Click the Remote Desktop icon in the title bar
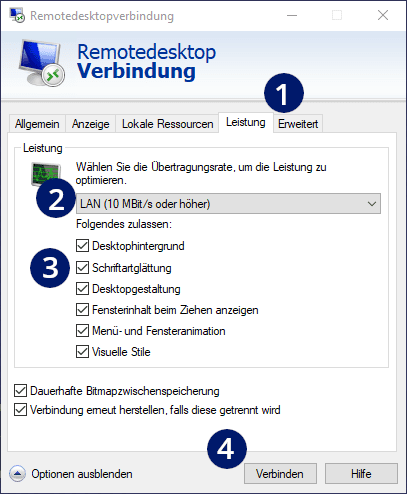Viewport: 407px width, 494px height. point(17,15)
